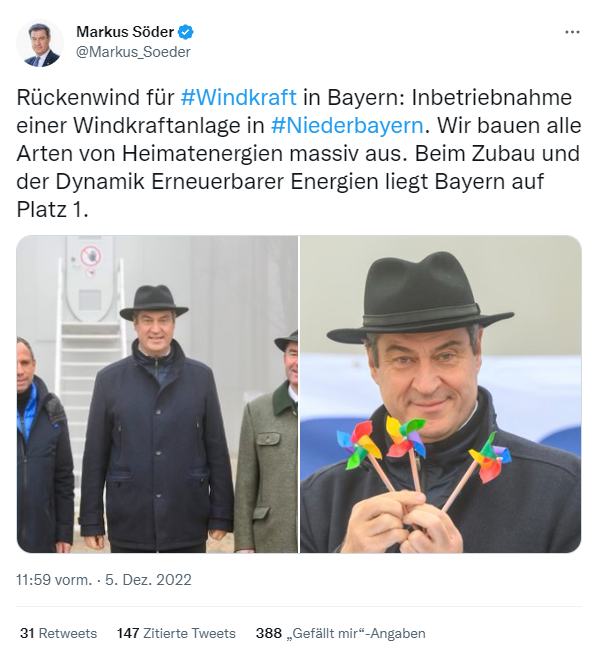Open Markus Söder's profile avatar

click(x=40, y=43)
